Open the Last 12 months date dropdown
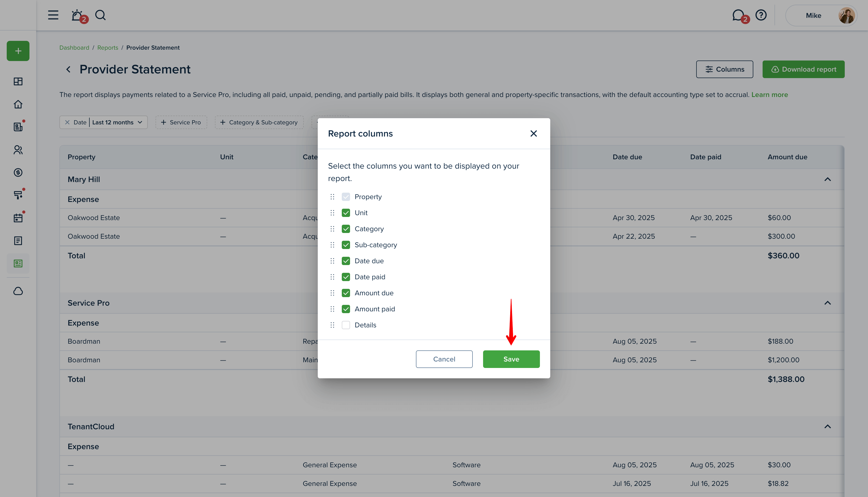 [x=117, y=122]
